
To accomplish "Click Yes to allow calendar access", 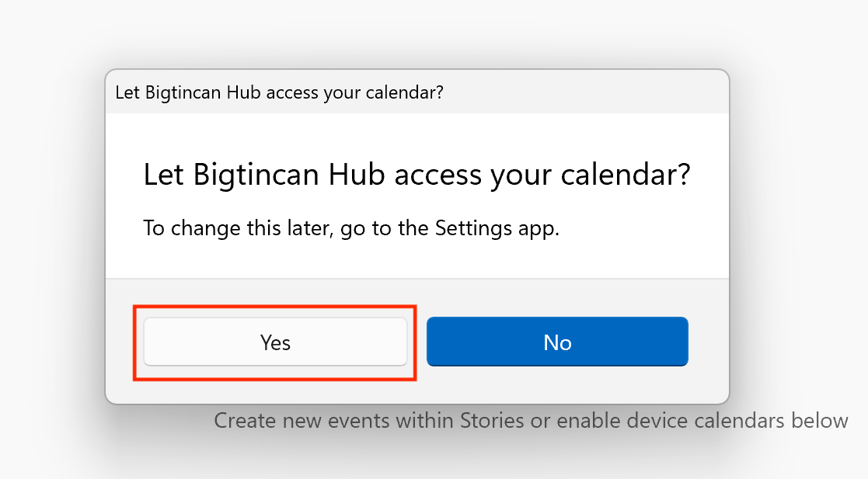I will (275, 342).
